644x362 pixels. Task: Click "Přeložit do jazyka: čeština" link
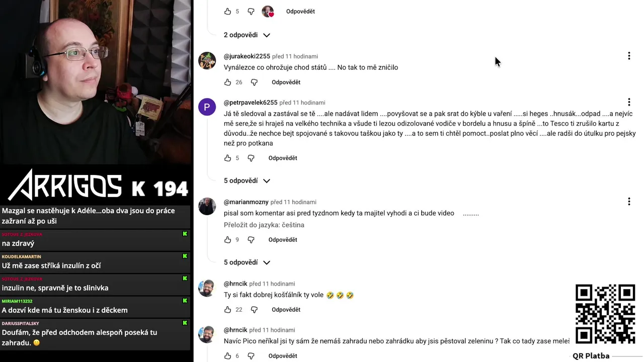tap(264, 225)
